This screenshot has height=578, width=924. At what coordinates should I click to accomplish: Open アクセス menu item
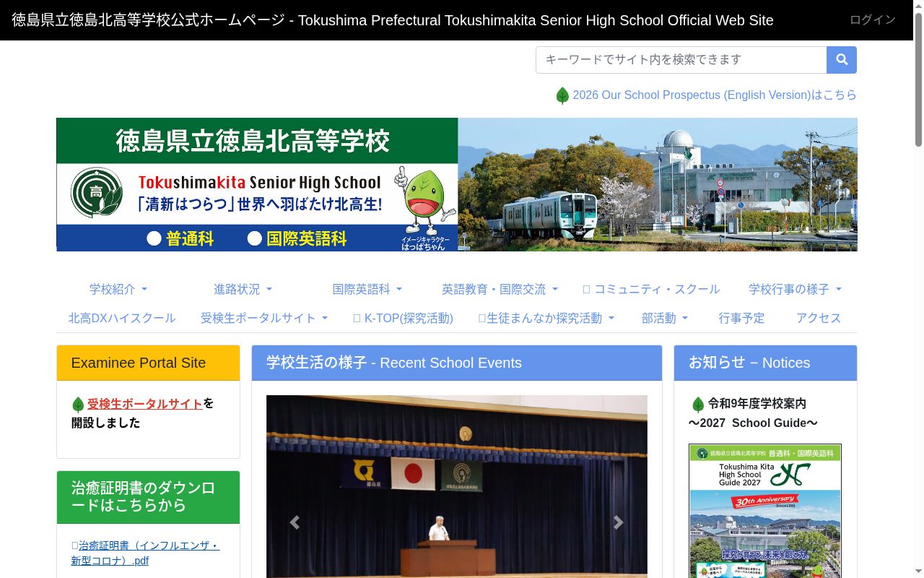pyautogui.click(x=819, y=318)
